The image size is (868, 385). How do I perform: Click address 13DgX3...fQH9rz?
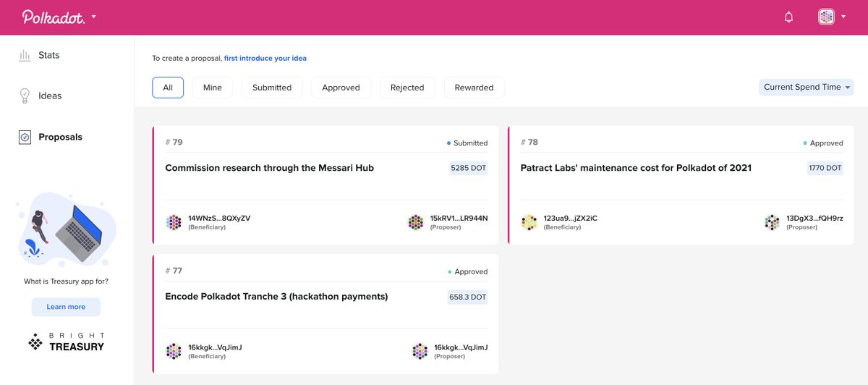pyautogui.click(x=815, y=218)
